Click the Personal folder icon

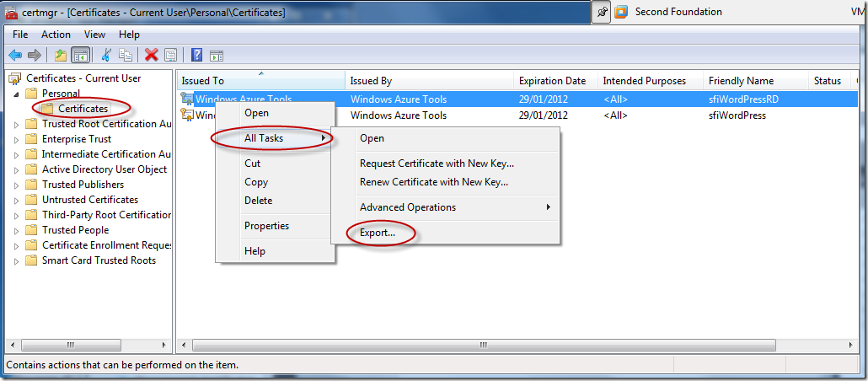coord(32,93)
